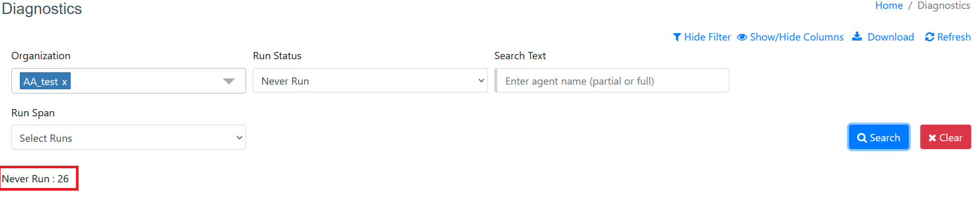Click the Hide Filter link text
This screenshot has height=201, width=980.
point(707,37)
